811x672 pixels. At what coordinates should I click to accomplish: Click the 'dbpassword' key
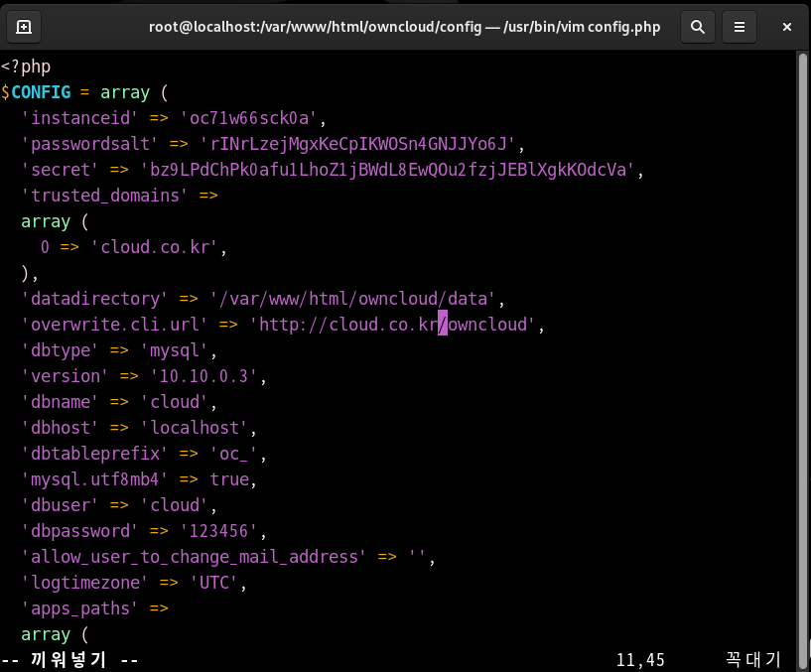click(79, 531)
